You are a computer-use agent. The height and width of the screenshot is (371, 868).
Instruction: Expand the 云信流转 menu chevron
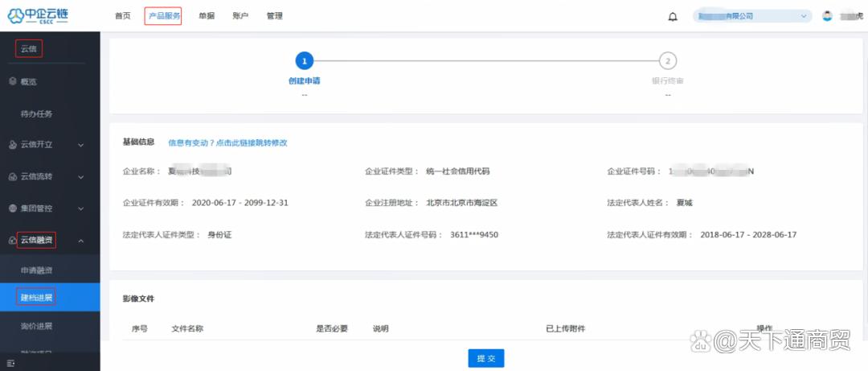[x=81, y=178]
